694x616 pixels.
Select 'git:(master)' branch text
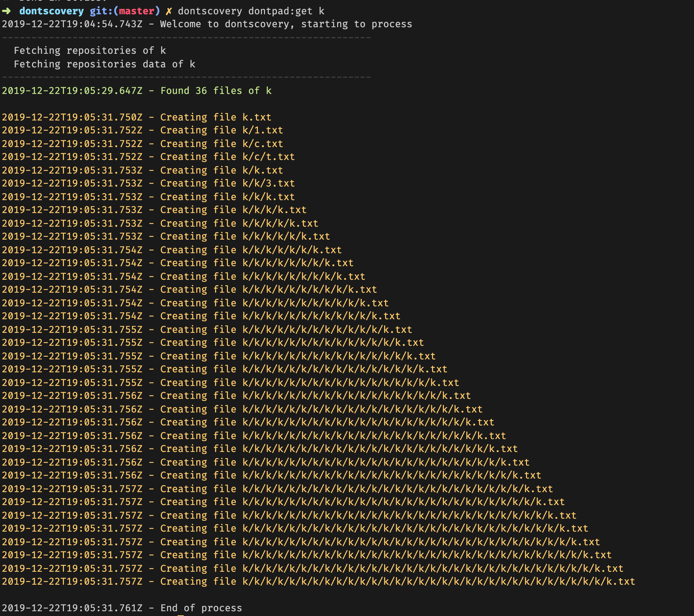(125, 11)
